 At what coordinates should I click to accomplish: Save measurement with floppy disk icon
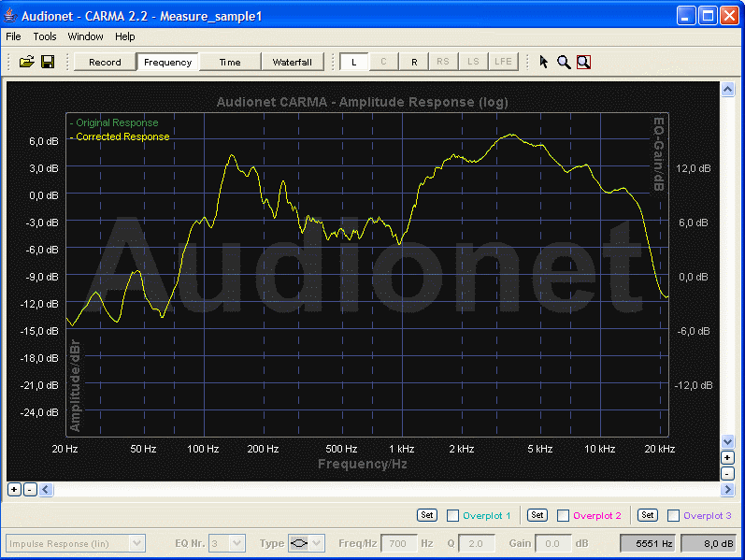(48, 62)
